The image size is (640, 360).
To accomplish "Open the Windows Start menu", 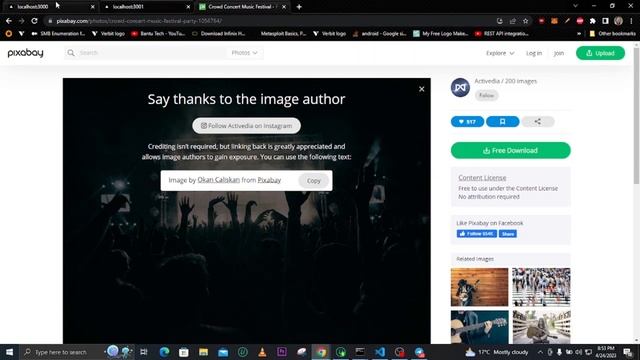I will click(9, 352).
